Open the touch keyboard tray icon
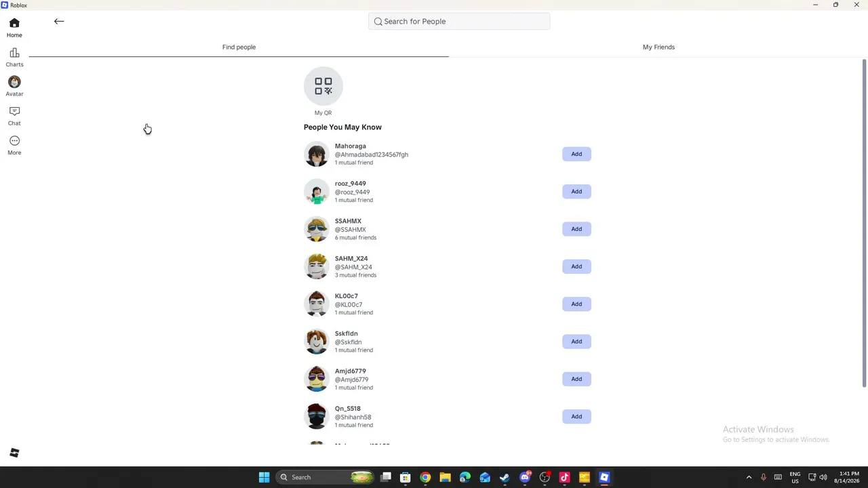Screen dimensions: 868x488 pyautogui.click(x=778, y=477)
